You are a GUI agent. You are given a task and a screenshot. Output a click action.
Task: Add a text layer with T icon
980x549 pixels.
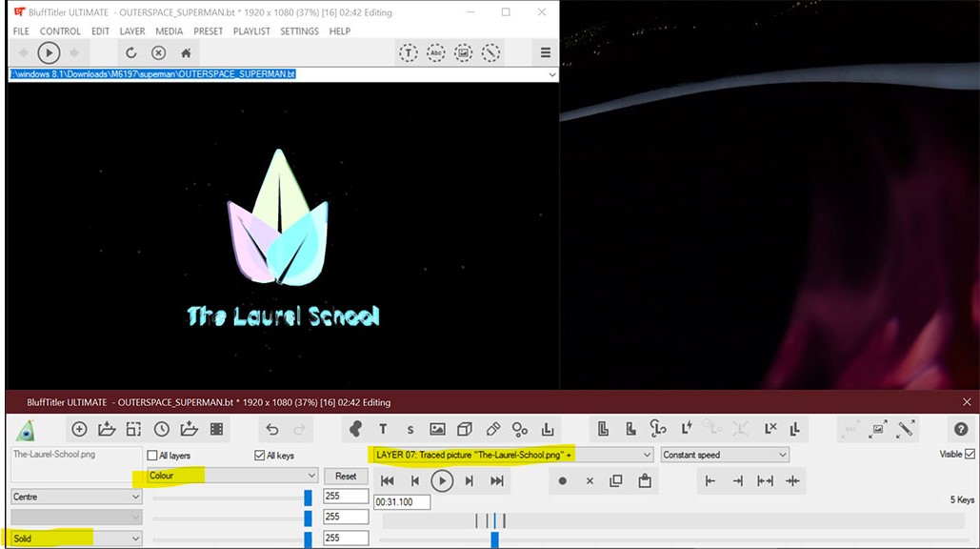[x=383, y=429]
